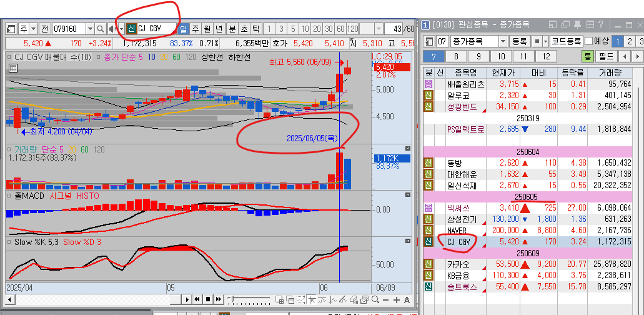Close the Slow %K panel with its X icon
This screenshot has height=315, width=644.
[408, 240]
